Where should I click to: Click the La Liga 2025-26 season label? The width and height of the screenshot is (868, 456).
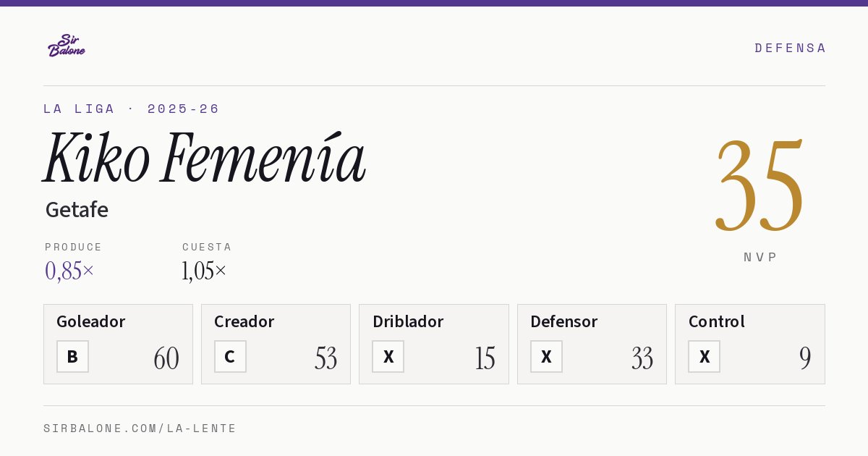(131, 109)
